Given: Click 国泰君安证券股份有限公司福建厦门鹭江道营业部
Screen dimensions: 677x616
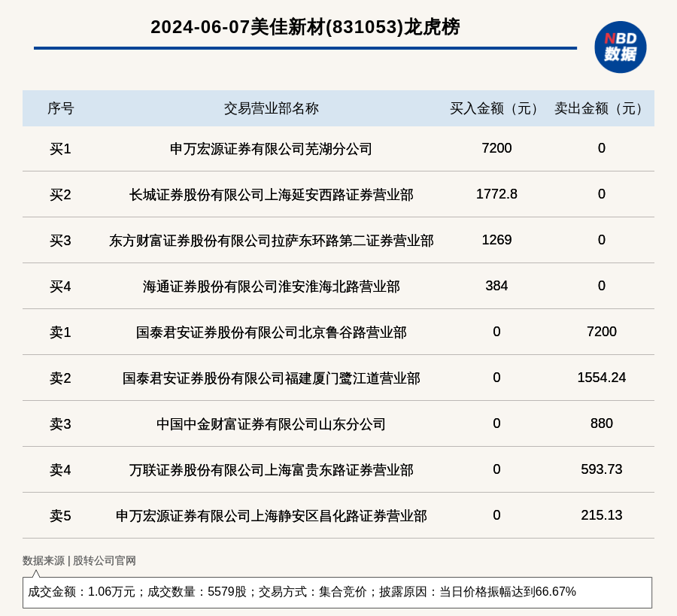Looking at the screenshot, I should [271, 378].
